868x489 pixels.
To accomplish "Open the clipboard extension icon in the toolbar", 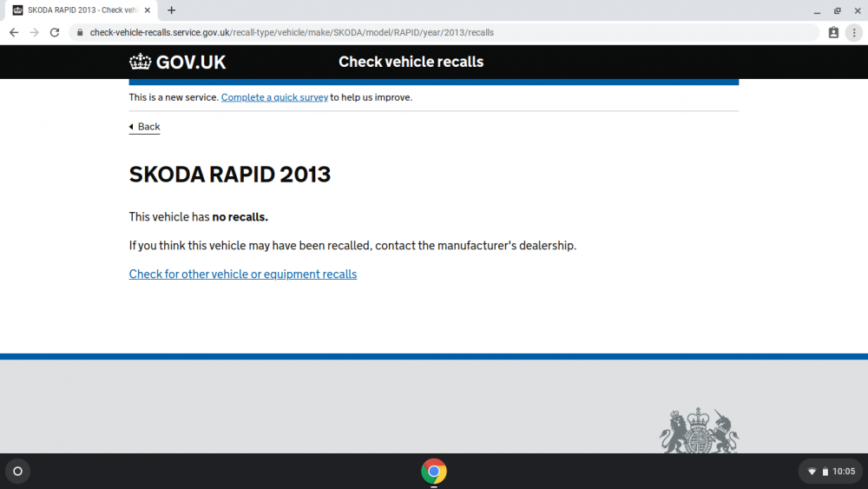I will (x=833, y=33).
